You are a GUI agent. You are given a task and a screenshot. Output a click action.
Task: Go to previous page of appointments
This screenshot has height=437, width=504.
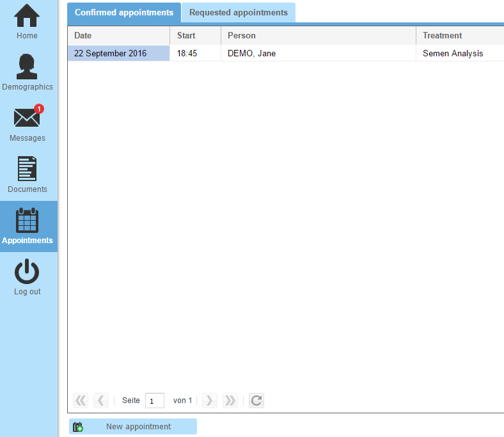101,401
